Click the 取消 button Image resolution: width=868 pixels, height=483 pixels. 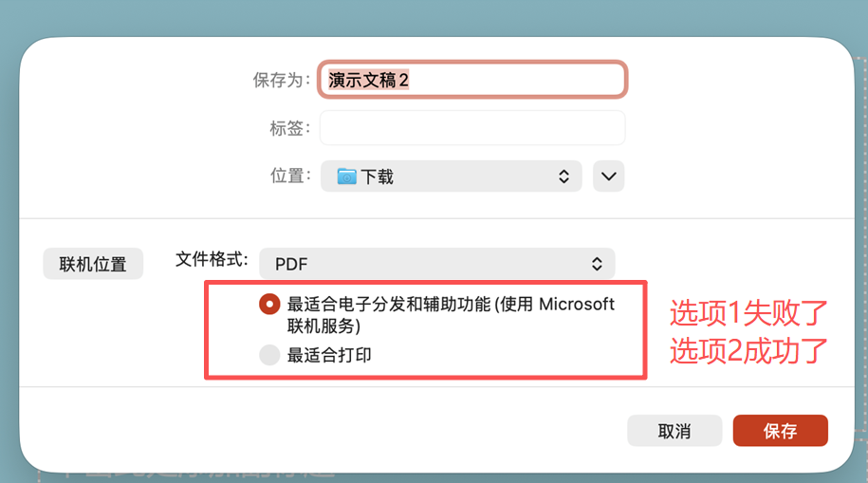pyautogui.click(x=674, y=431)
